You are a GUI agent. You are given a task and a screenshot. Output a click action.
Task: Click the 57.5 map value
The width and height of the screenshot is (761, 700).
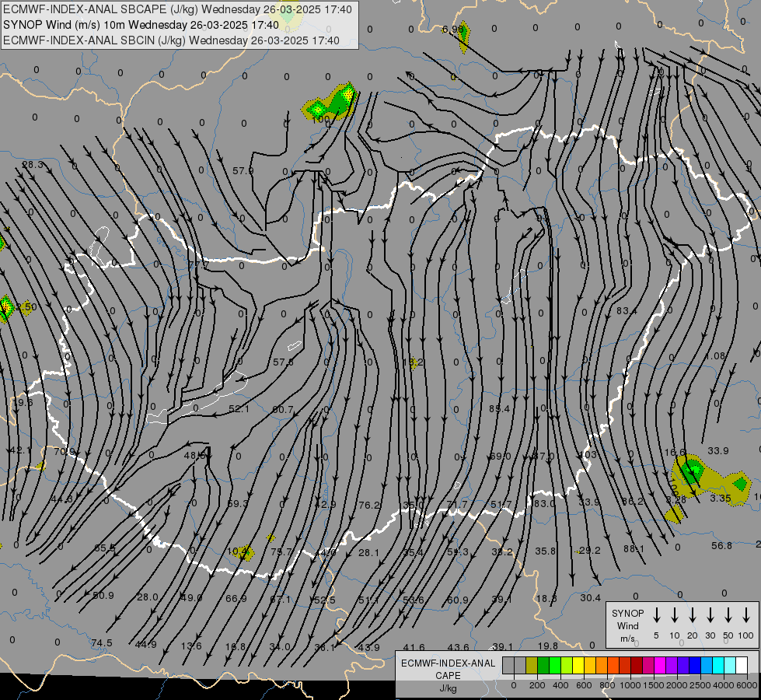(283, 362)
